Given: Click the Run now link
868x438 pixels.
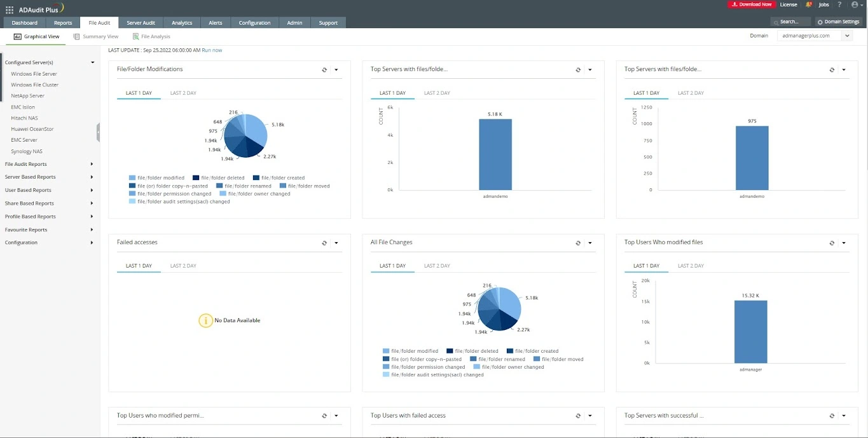Looking at the screenshot, I should [x=212, y=50].
